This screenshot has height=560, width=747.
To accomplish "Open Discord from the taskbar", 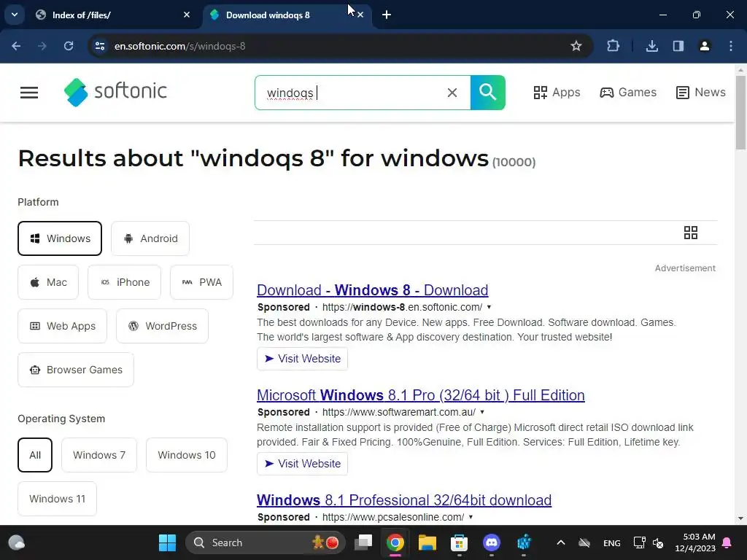I will point(491,542).
